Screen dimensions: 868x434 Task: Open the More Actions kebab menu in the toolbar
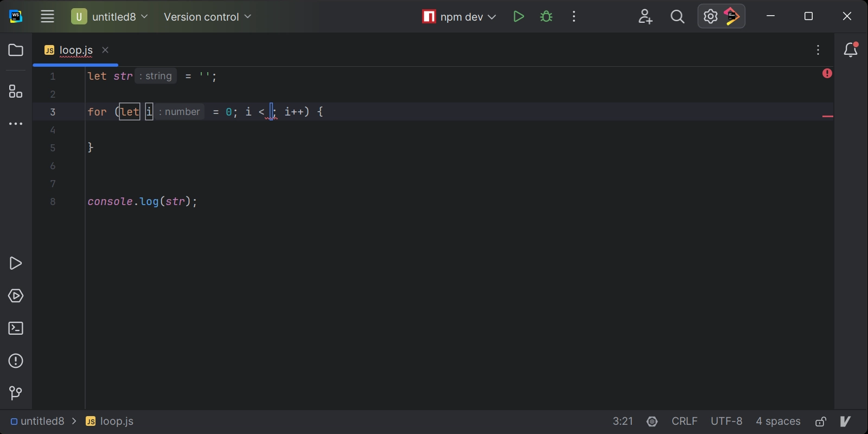[x=574, y=16]
